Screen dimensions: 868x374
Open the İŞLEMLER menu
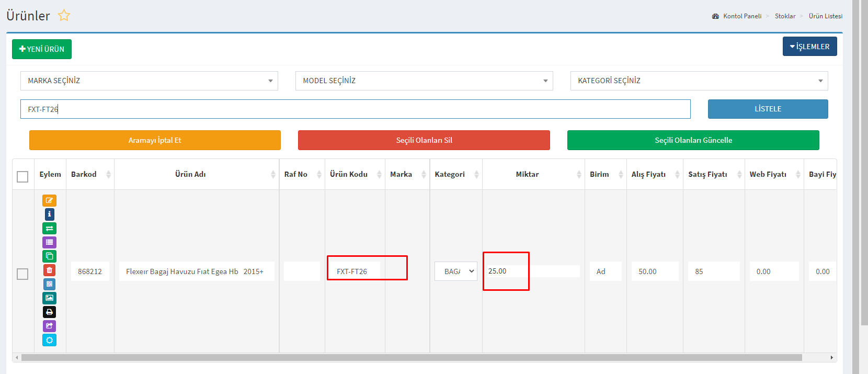pos(809,47)
